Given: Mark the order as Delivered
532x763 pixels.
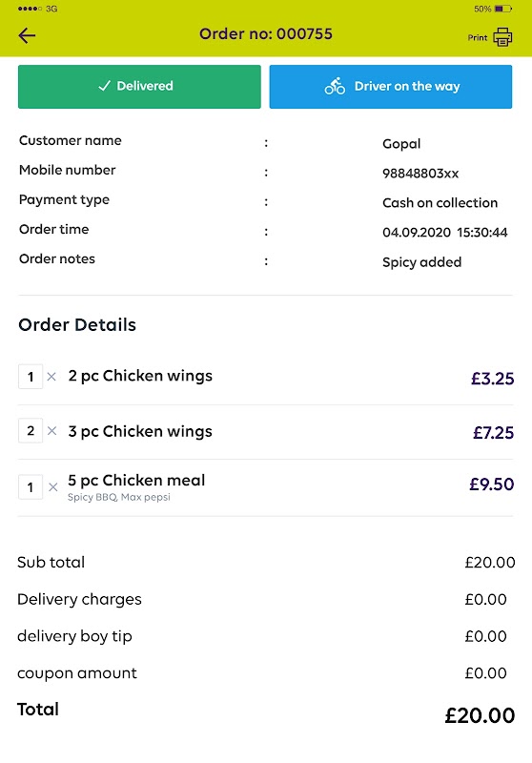Looking at the screenshot, I should pos(139,87).
